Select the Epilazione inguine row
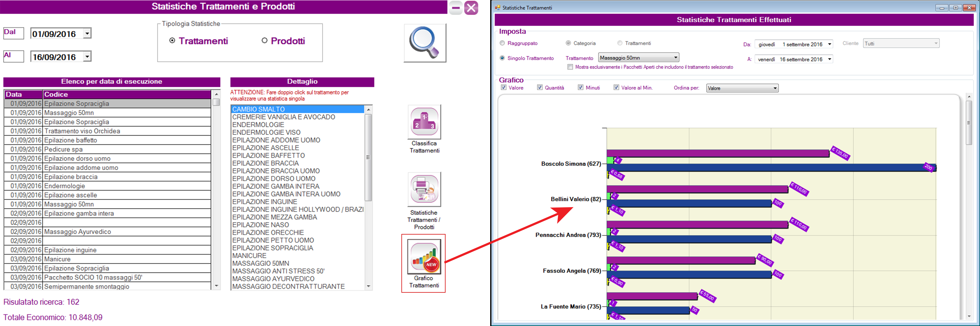The height and width of the screenshot is (326, 980). point(107,250)
